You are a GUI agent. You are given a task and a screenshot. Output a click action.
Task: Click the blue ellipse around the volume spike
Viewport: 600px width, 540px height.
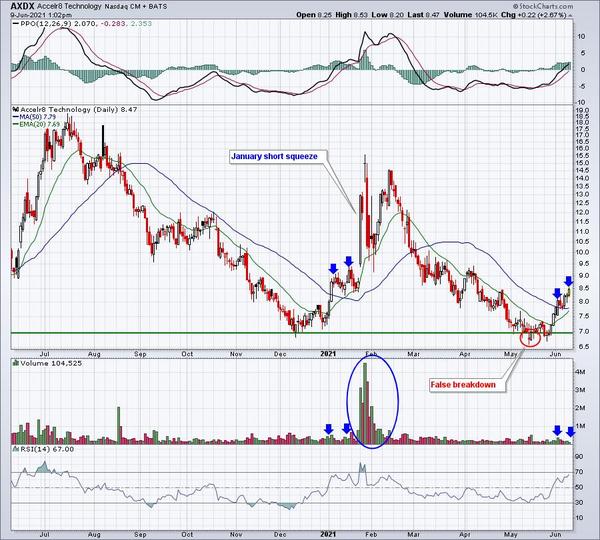coord(373,403)
